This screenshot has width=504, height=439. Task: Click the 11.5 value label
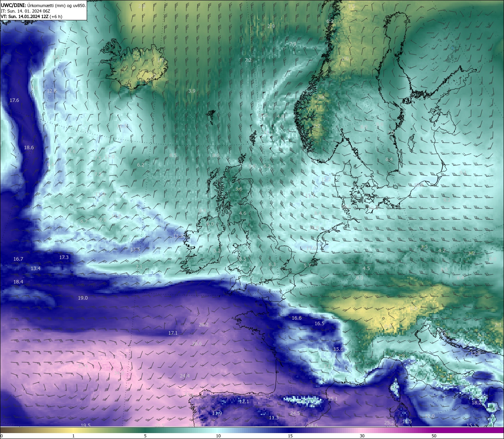[407, 422]
